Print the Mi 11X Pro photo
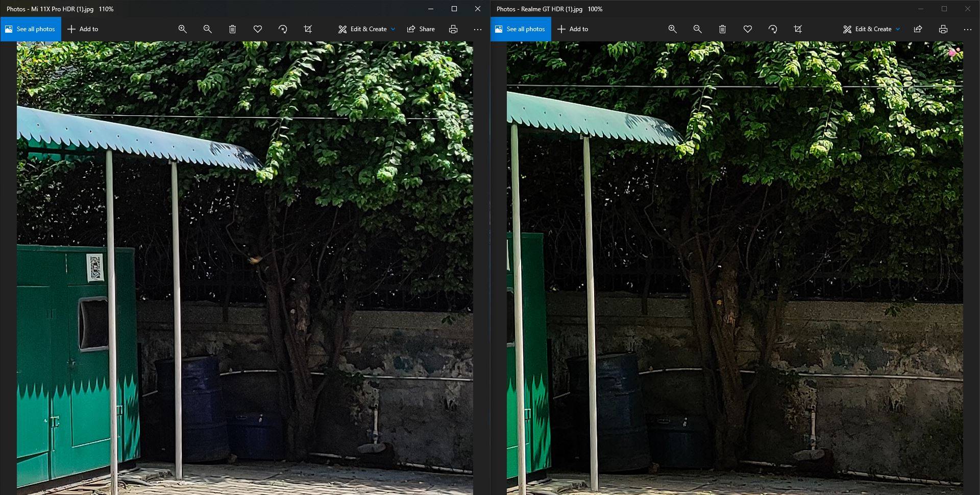The width and height of the screenshot is (980, 495). pyautogui.click(x=453, y=29)
